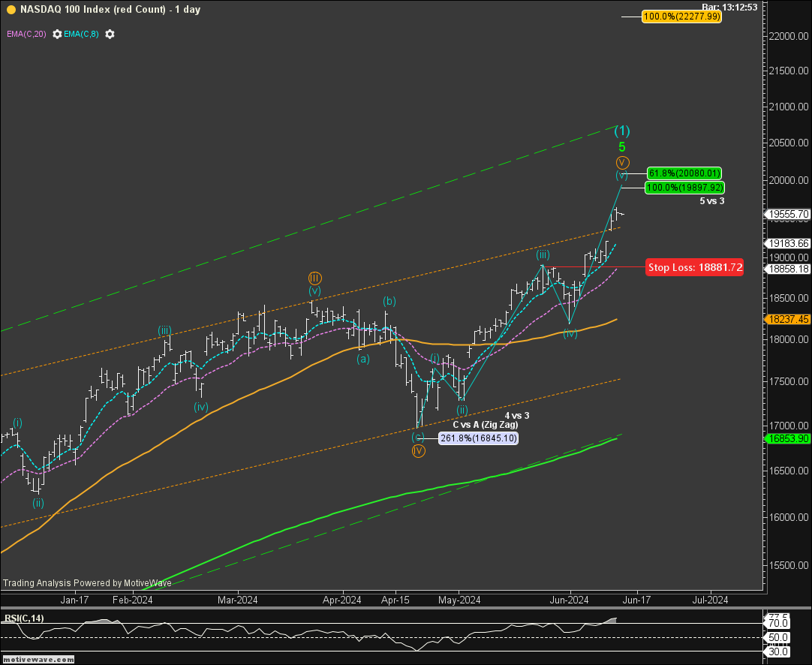Screen dimensions: 812x665
Task: Select the 100.0%(22277.99) Fibonacci label
Action: [x=681, y=17]
